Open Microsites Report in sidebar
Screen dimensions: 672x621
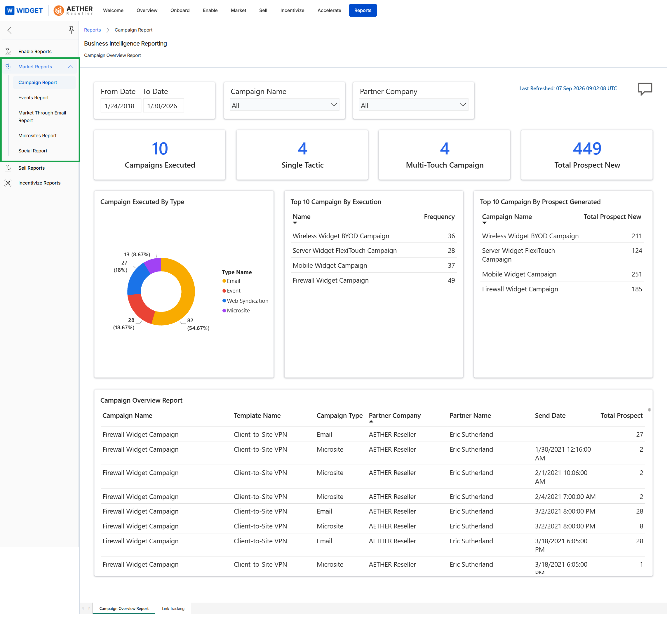[37, 135]
